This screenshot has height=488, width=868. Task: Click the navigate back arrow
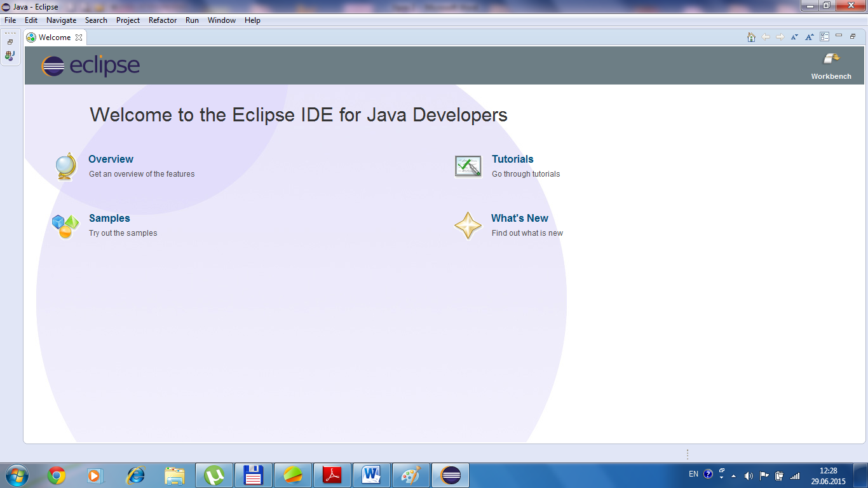point(766,37)
